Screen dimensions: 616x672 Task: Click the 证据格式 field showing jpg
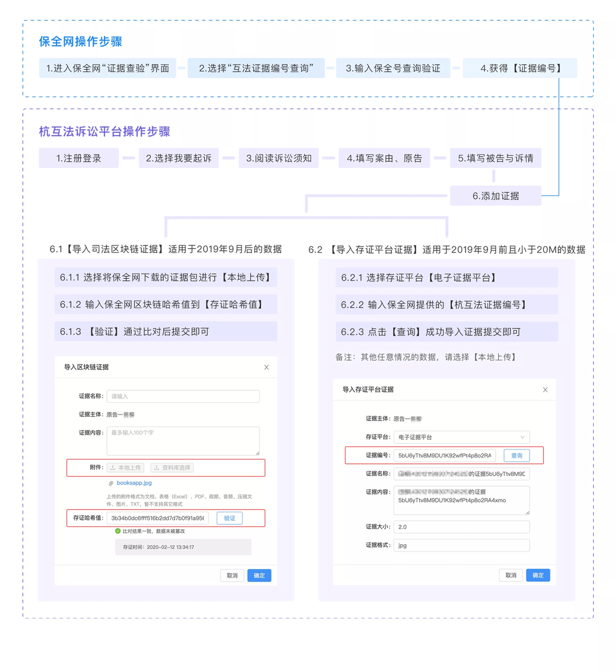pyautogui.click(x=461, y=545)
